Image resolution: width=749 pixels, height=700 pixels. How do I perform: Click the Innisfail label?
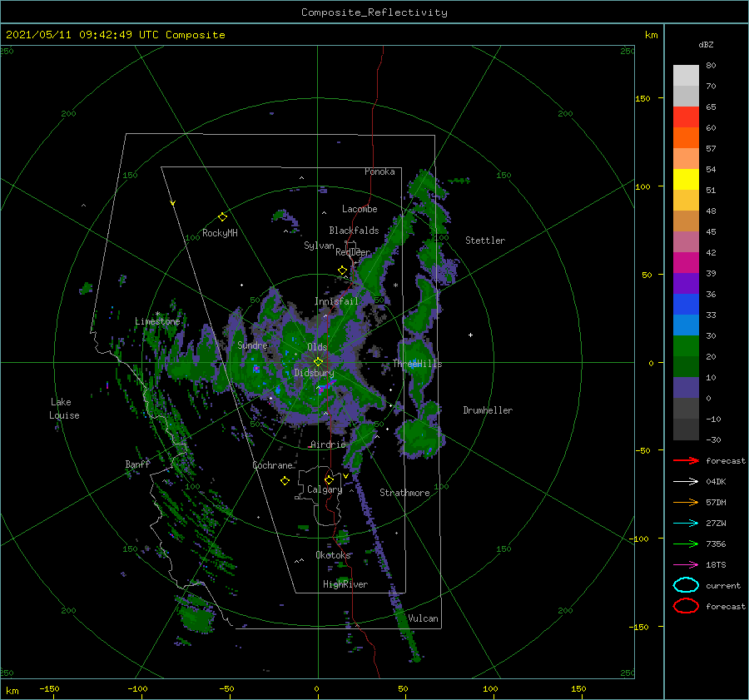point(336,301)
